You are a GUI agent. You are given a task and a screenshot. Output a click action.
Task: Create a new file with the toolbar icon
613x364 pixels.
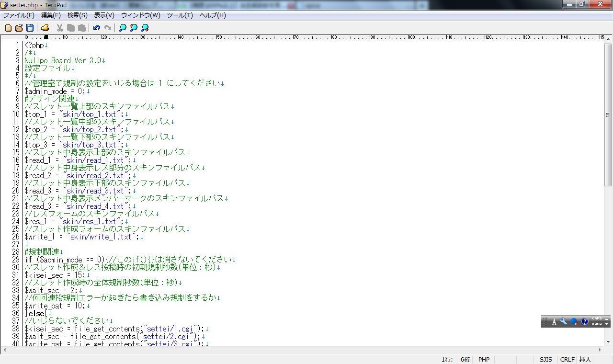(x=8, y=28)
